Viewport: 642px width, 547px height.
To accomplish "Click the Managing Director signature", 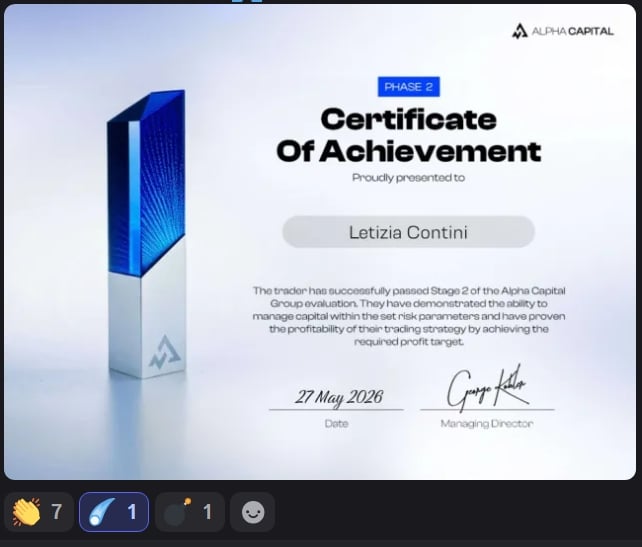I will click(x=486, y=388).
